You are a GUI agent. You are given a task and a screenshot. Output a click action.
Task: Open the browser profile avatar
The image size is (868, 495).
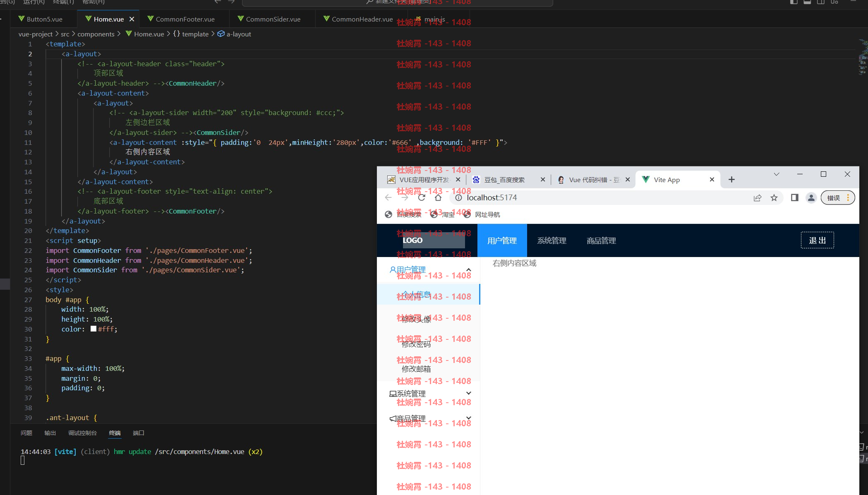811,197
